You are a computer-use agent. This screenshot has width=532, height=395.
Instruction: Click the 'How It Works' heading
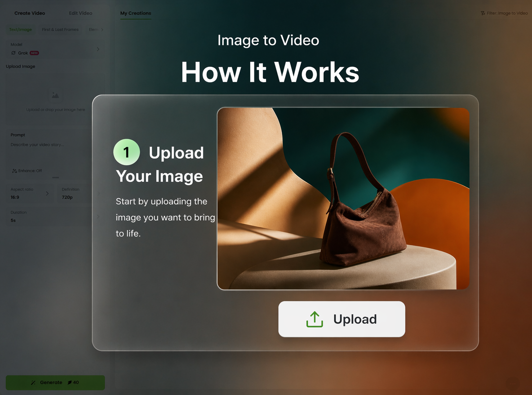pos(270,72)
